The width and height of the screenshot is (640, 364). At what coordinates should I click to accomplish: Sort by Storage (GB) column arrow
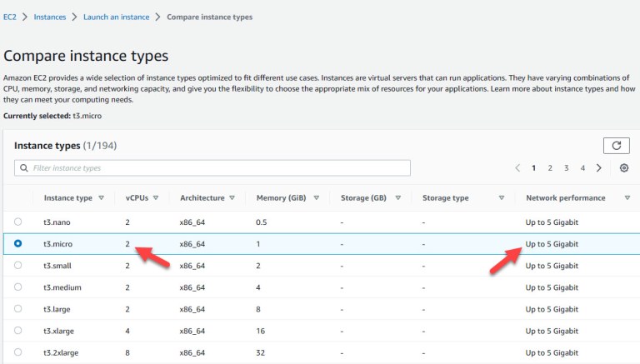tap(398, 198)
